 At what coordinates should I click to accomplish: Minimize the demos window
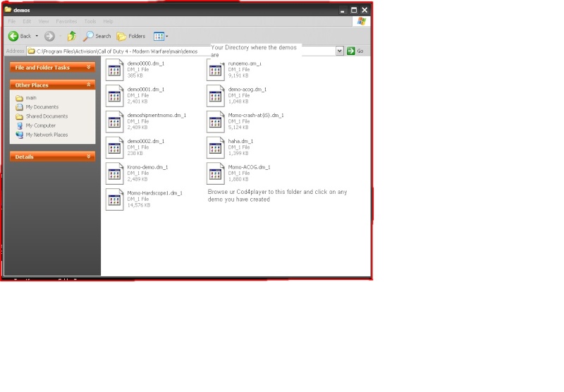click(343, 10)
